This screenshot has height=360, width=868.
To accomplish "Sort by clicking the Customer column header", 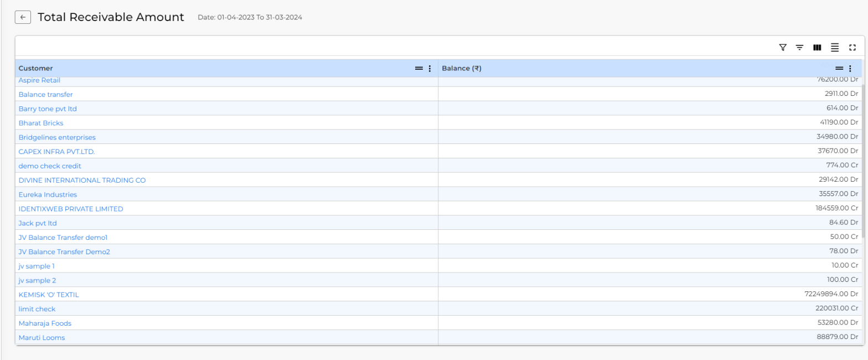I will pyautogui.click(x=36, y=68).
